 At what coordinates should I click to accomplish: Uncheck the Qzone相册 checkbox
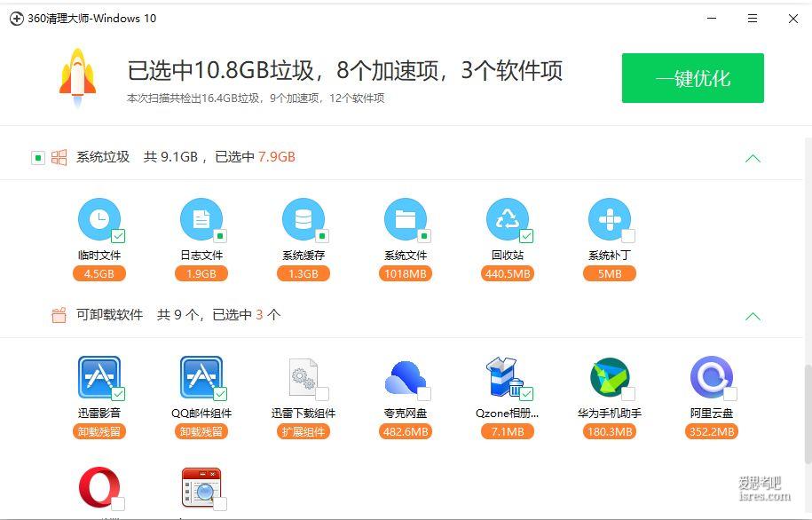point(526,394)
